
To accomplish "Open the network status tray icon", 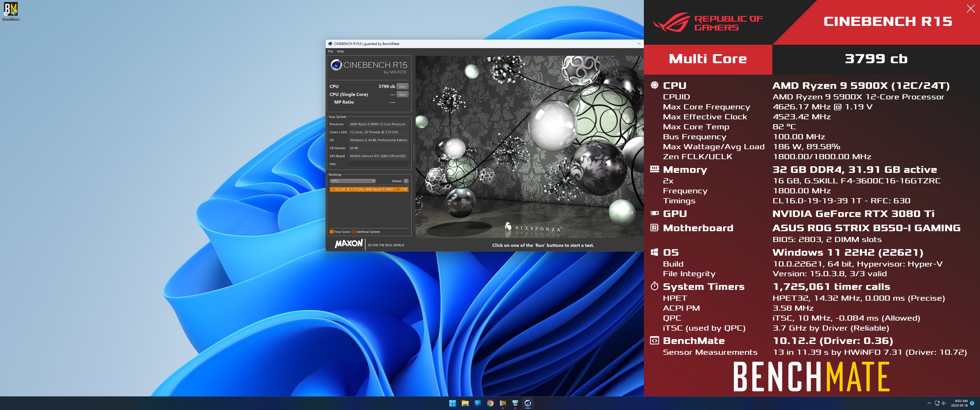I will click(937, 403).
